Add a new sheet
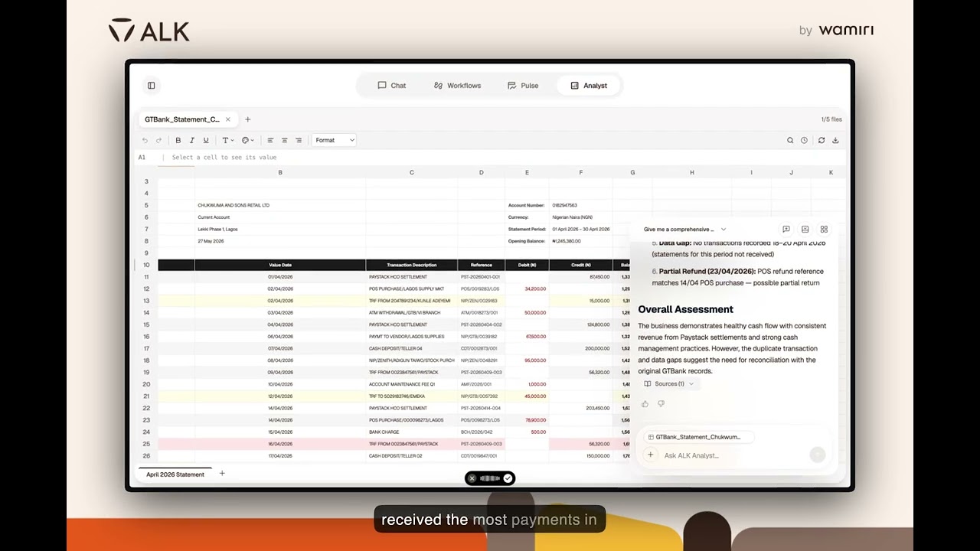This screenshot has height=551, width=980. coord(222,474)
